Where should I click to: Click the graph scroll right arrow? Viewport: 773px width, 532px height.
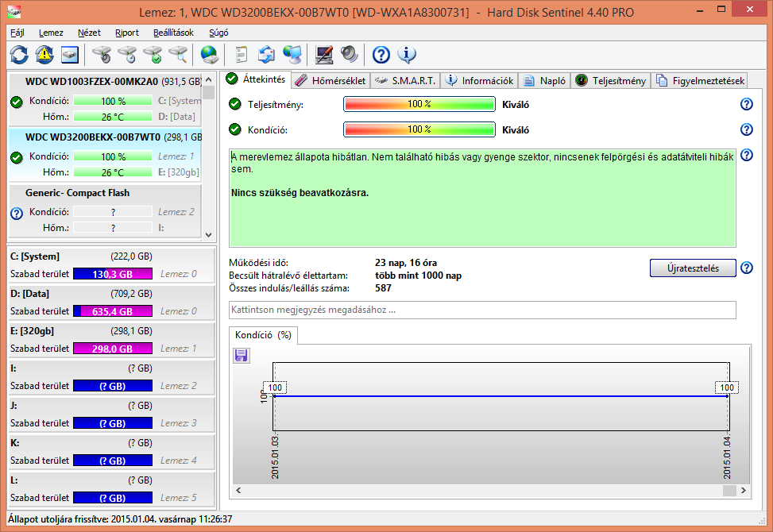(x=744, y=490)
